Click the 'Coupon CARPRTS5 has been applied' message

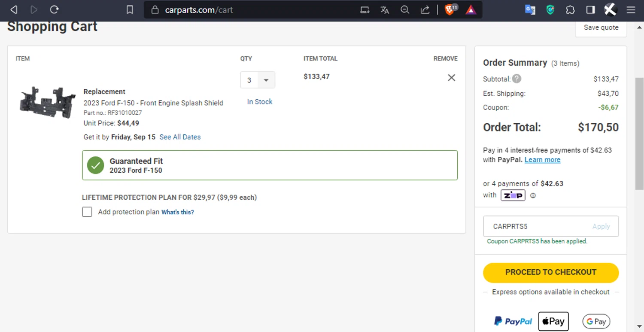[x=537, y=241]
